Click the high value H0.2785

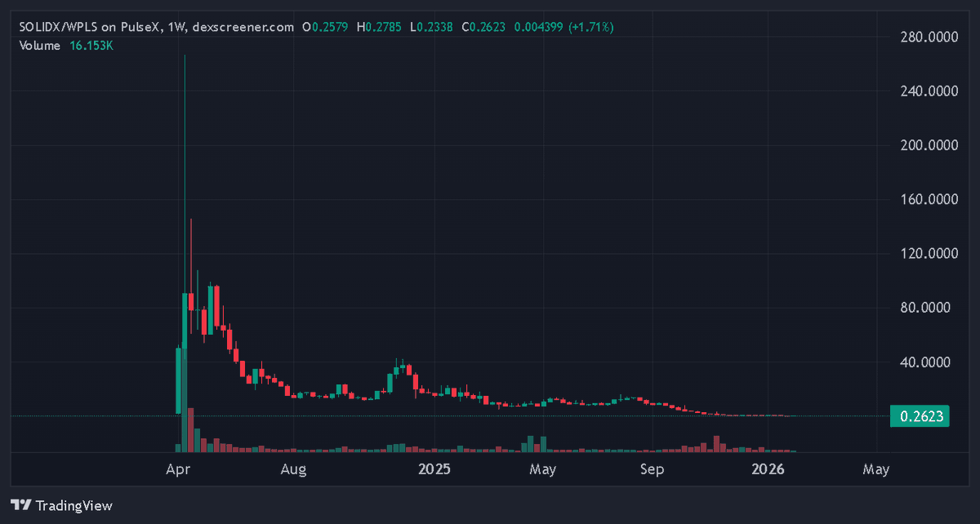point(378,27)
